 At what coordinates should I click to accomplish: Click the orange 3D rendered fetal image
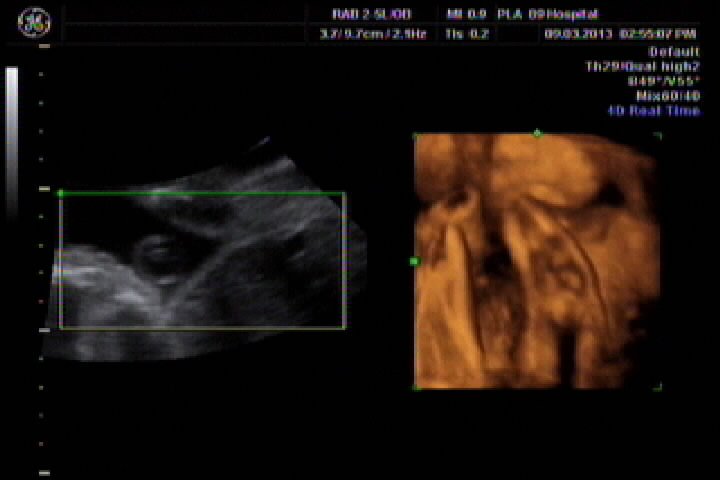(x=537, y=260)
